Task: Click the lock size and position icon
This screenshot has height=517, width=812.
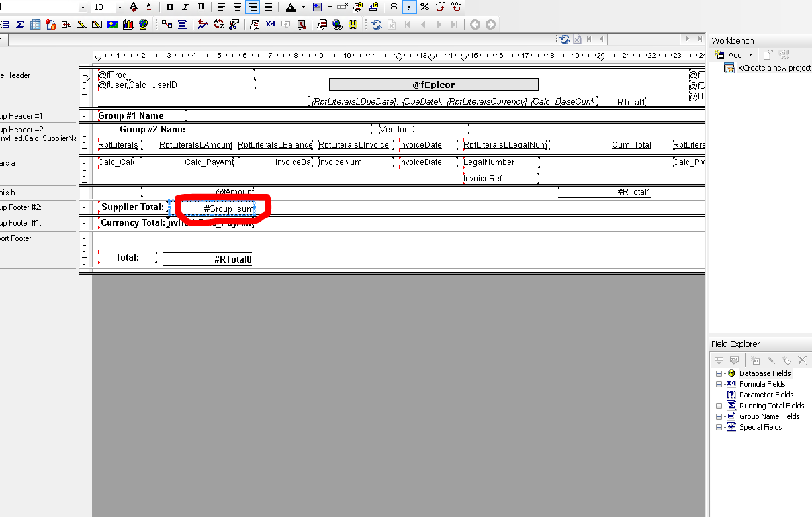Action: coord(373,7)
